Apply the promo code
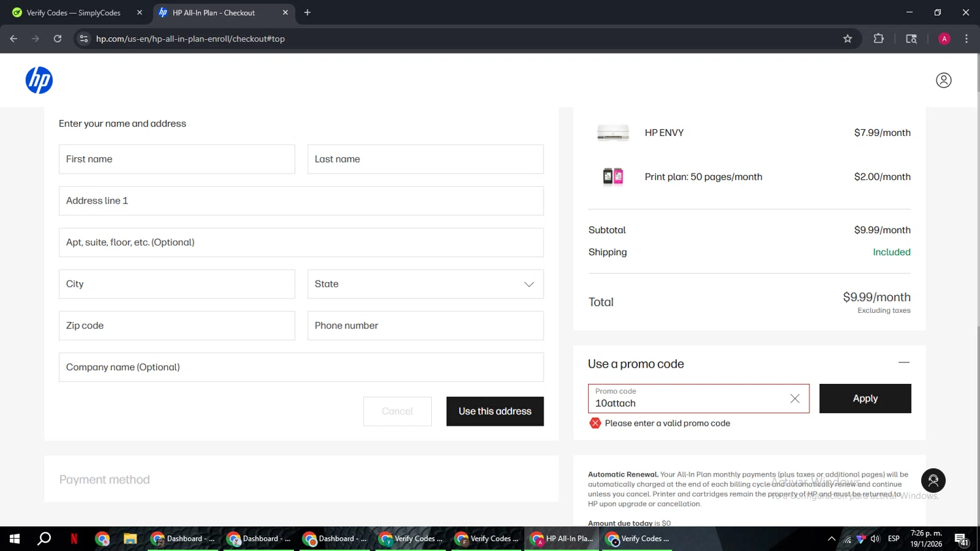 (865, 398)
